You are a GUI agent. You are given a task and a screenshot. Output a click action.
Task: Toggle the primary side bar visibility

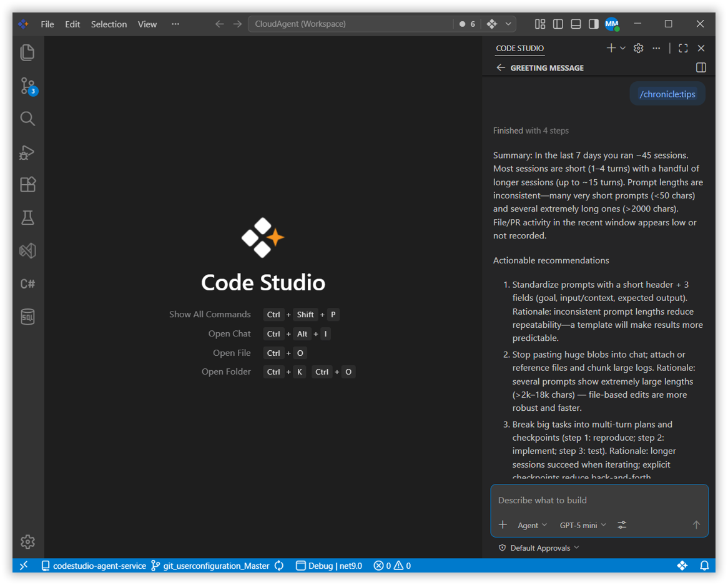click(x=558, y=24)
